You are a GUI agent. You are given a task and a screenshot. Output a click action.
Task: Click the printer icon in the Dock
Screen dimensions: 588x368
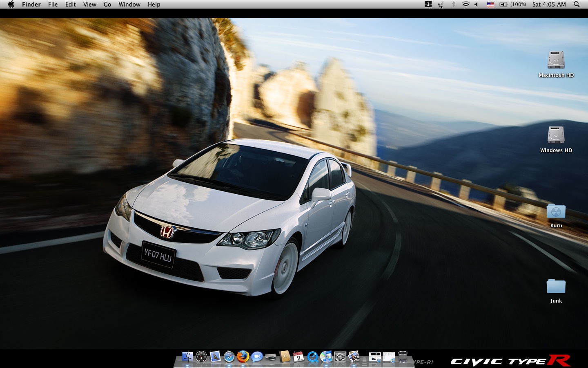tap(271, 357)
